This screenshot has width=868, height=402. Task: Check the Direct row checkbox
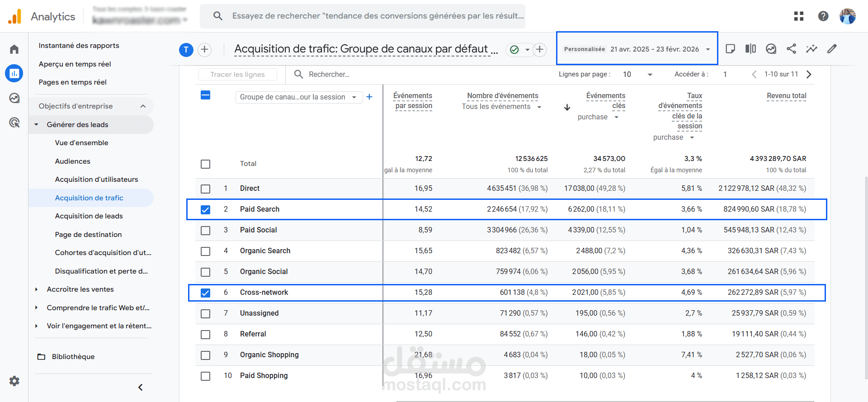pos(206,189)
